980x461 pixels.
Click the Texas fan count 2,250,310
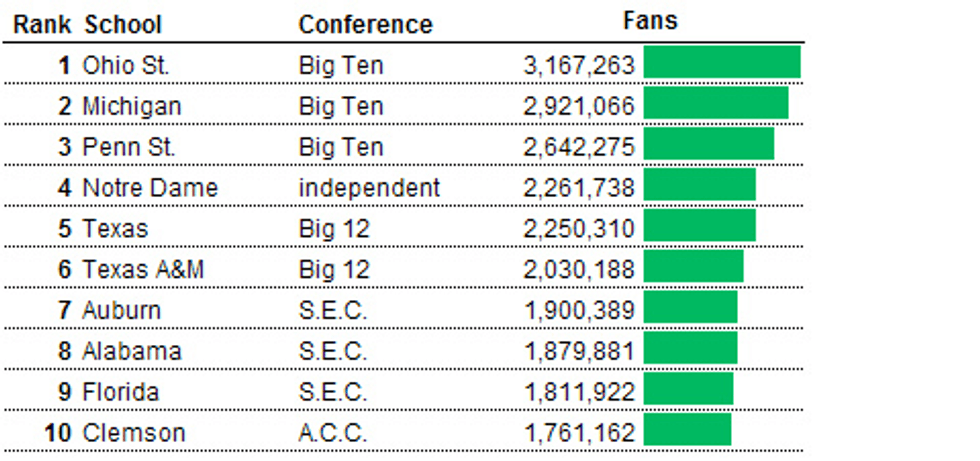click(x=579, y=229)
